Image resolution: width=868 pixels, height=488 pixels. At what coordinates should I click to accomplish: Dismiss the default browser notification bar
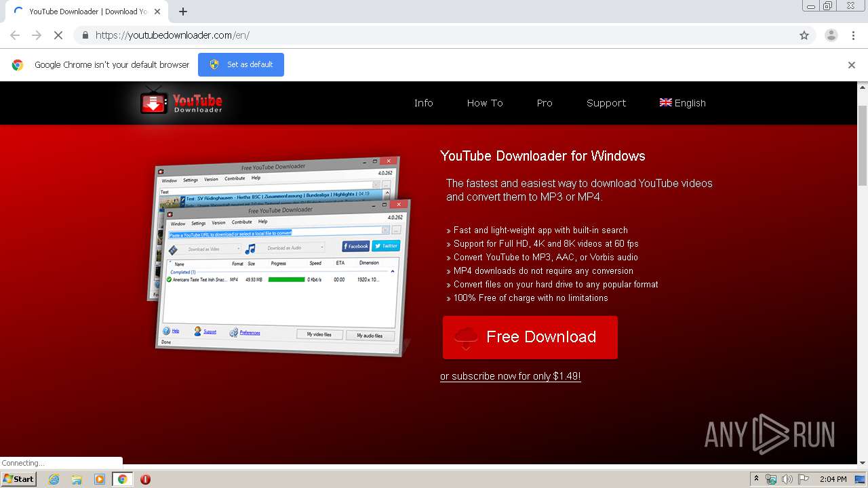tap(852, 65)
